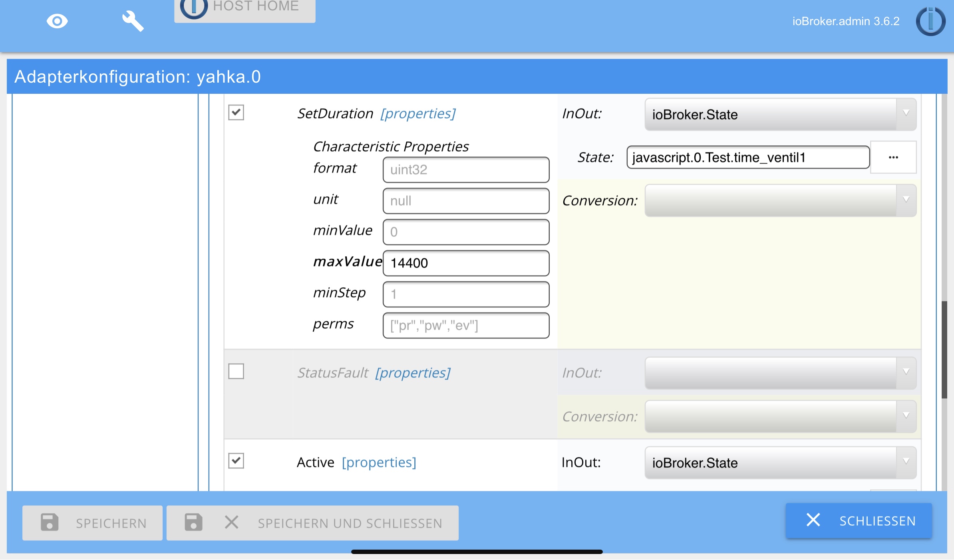Open SetDuration InOut dropdown
The width and height of the screenshot is (954, 560).
click(x=780, y=115)
